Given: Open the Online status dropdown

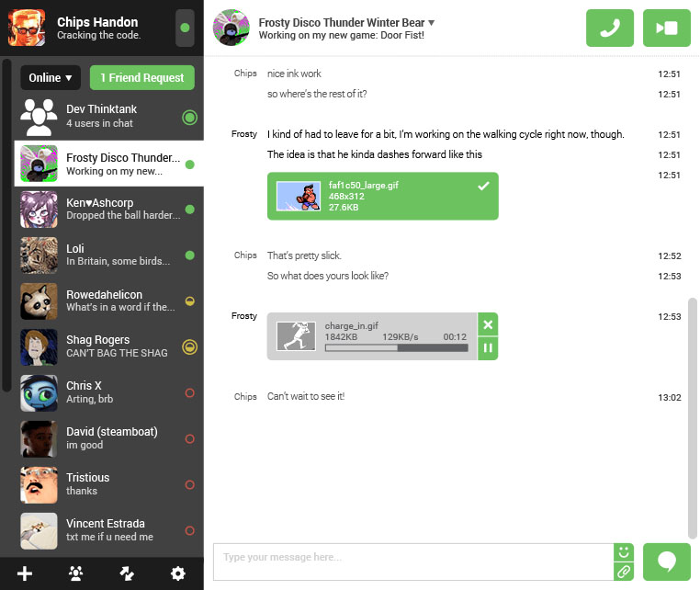Looking at the screenshot, I should click(x=51, y=78).
